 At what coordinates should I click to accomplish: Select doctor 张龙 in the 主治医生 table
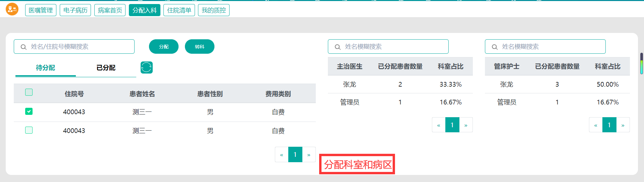pos(350,84)
